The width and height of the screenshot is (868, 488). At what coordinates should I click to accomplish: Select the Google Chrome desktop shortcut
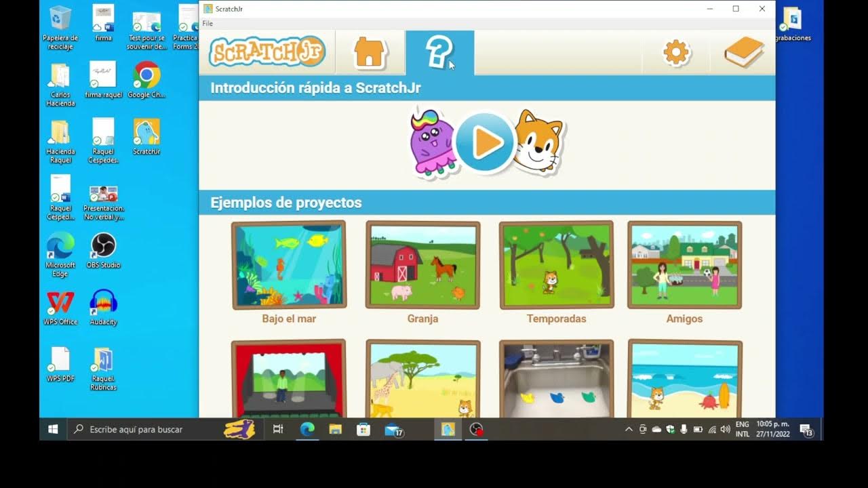pos(146,80)
